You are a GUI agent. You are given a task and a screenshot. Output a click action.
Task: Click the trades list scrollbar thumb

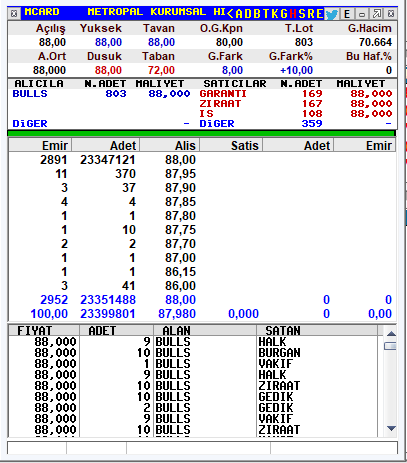tap(390, 346)
